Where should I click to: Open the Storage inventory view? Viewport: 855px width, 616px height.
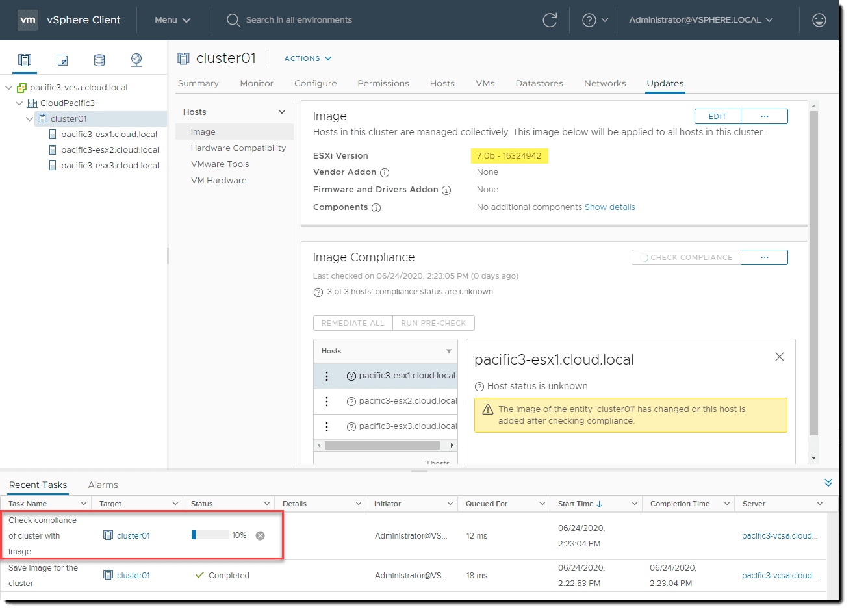99,60
